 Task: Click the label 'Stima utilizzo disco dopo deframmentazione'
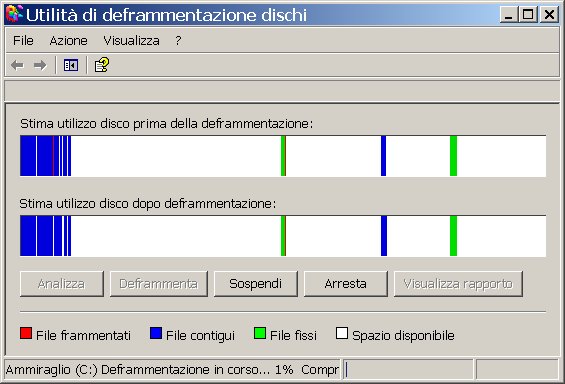pyautogui.click(x=148, y=204)
